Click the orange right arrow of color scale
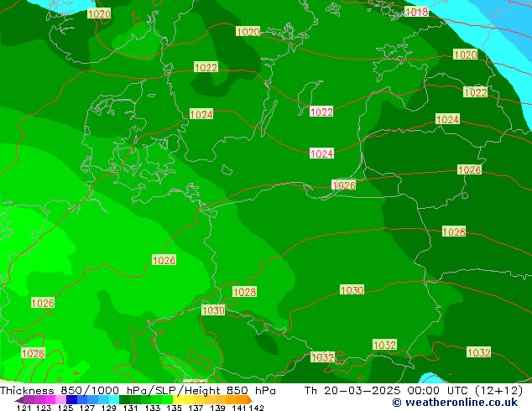The height and width of the screenshot is (411, 532). (x=250, y=400)
